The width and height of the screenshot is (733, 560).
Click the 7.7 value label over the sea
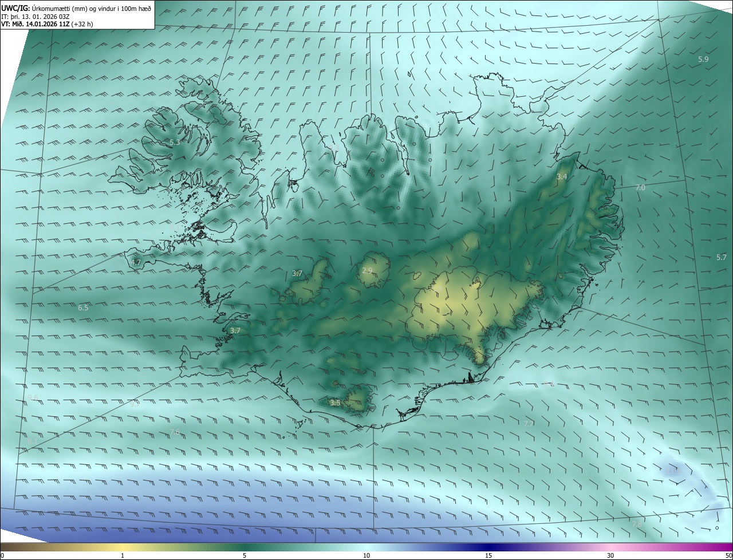[x=529, y=424]
